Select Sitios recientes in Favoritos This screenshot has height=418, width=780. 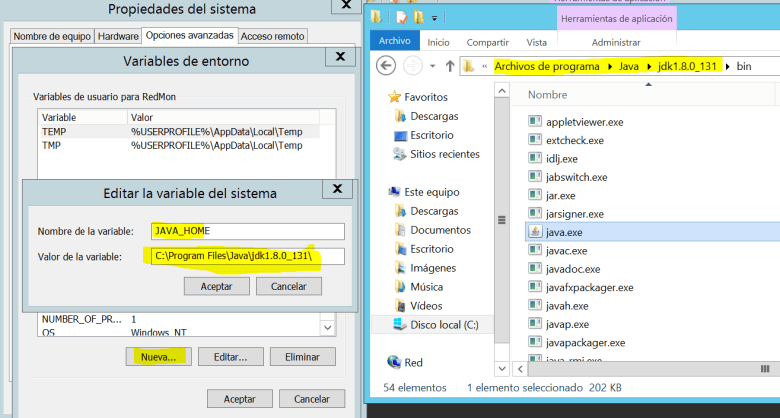[445, 154]
